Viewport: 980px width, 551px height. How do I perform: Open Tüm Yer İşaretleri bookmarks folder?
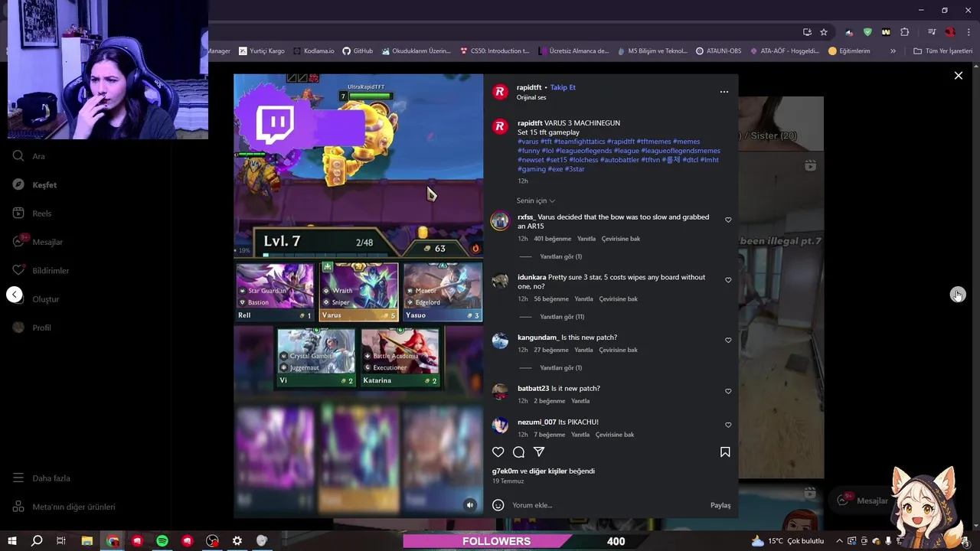(x=942, y=51)
